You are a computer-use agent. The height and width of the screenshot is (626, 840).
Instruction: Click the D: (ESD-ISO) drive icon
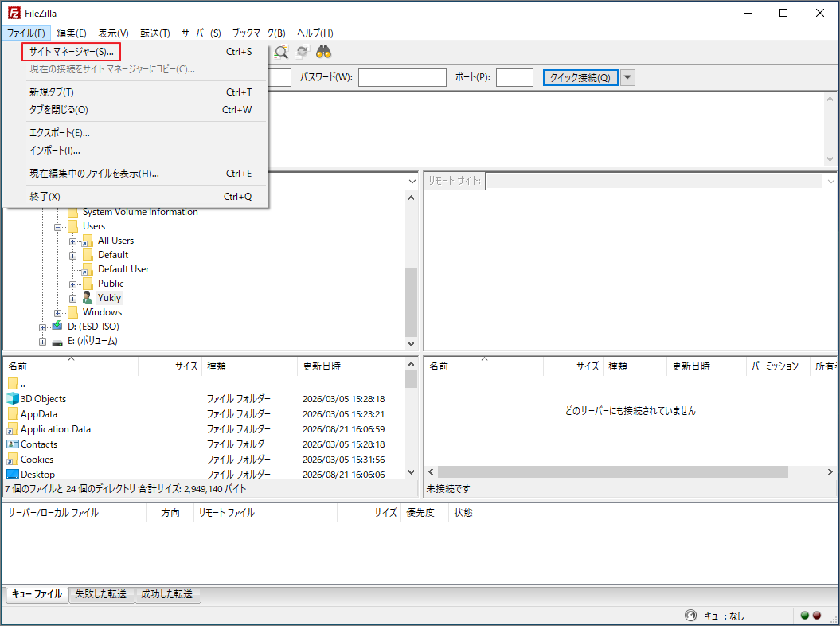(57, 326)
